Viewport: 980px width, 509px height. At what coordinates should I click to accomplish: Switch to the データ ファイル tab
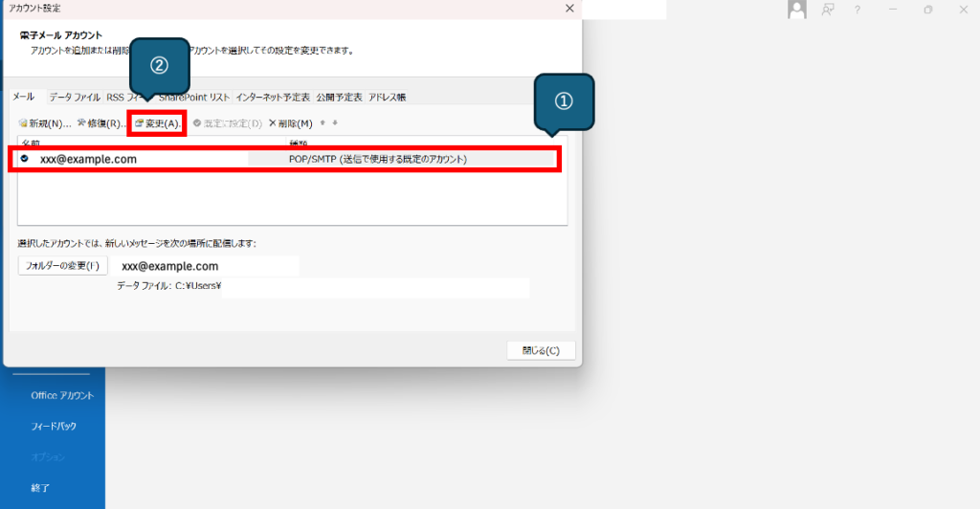(75, 98)
